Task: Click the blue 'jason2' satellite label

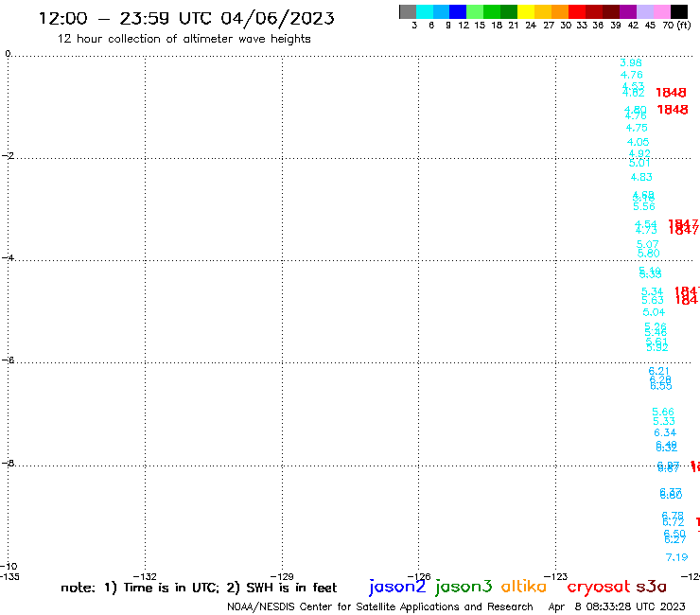Action: click(397, 587)
